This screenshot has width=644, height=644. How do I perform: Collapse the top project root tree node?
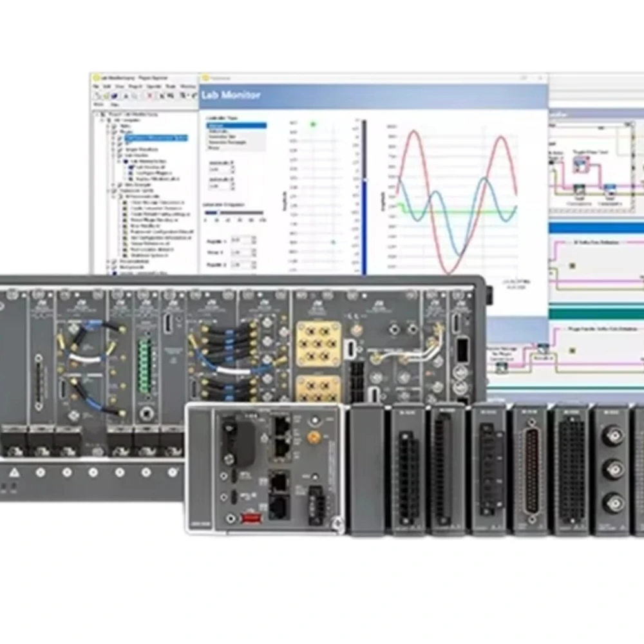(x=98, y=115)
